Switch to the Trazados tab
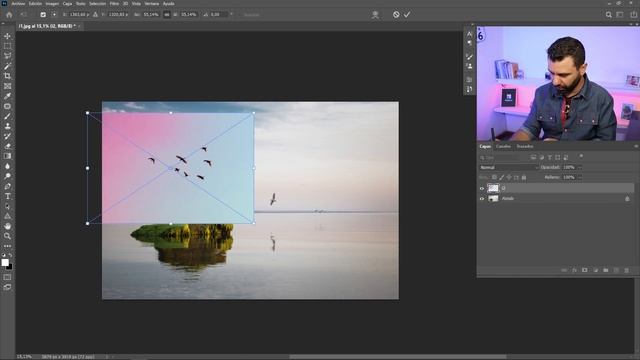The width and height of the screenshot is (640, 360). click(x=525, y=146)
